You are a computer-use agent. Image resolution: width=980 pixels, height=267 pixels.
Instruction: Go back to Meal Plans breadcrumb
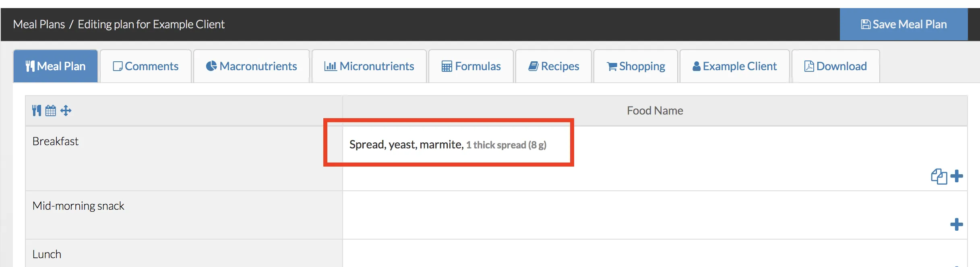click(39, 24)
